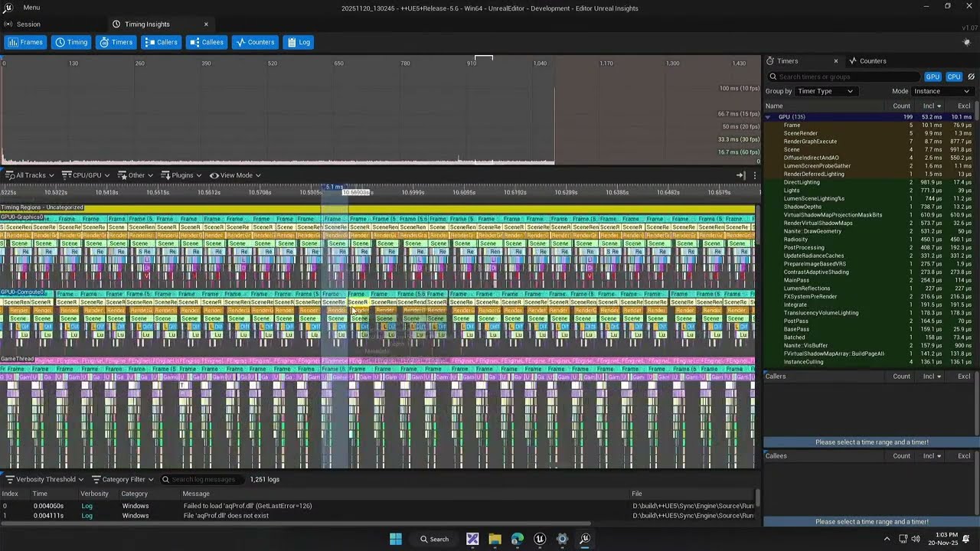The image size is (980, 551).
Task: Open the View Mode dropdown
Action: [235, 175]
